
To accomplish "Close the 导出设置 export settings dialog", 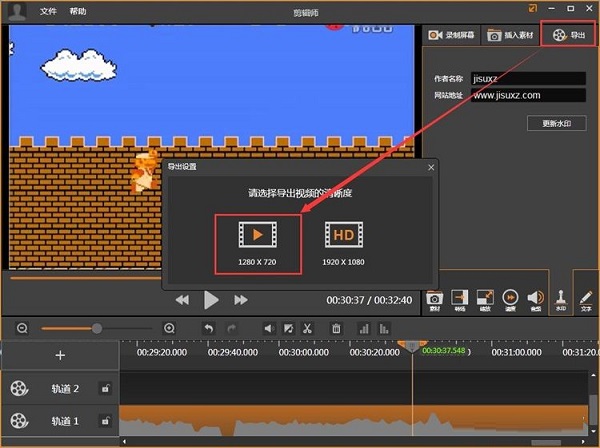I will coord(431,167).
